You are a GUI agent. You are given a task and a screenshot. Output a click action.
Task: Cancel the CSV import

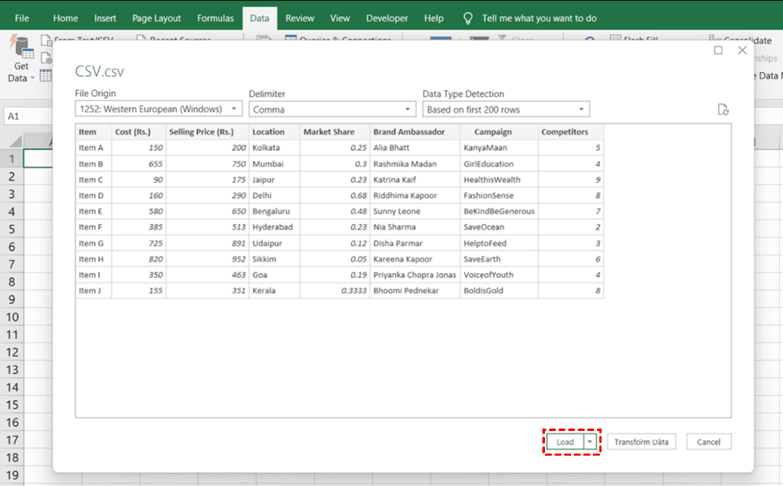click(x=709, y=441)
